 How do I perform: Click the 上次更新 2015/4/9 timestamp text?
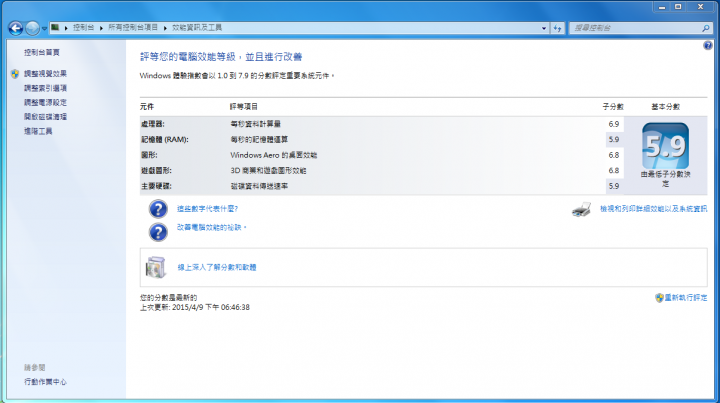(x=195, y=308)
